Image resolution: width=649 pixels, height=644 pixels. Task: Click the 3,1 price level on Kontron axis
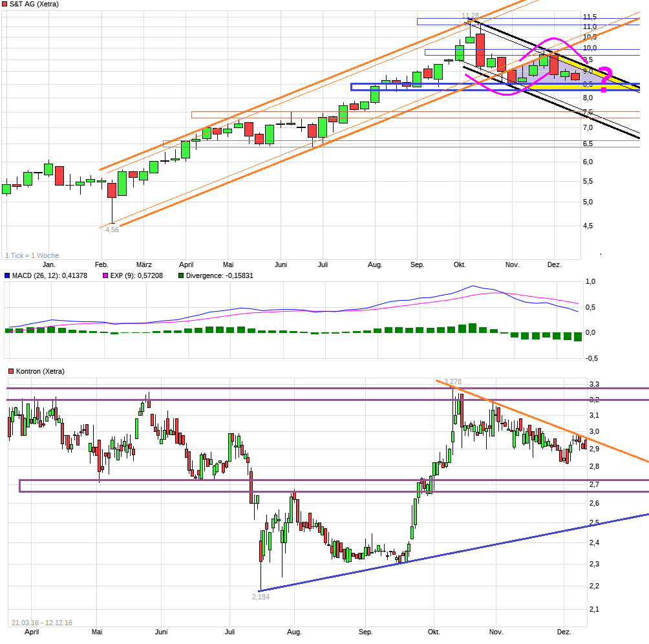[x=594, y=415]
